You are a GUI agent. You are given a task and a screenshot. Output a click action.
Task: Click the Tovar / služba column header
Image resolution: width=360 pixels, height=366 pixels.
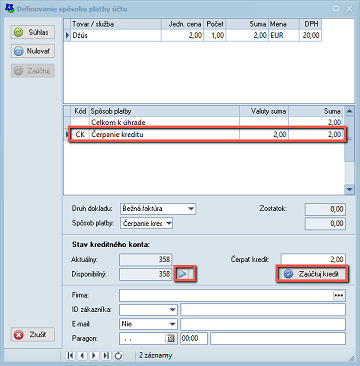click(116, 24)
